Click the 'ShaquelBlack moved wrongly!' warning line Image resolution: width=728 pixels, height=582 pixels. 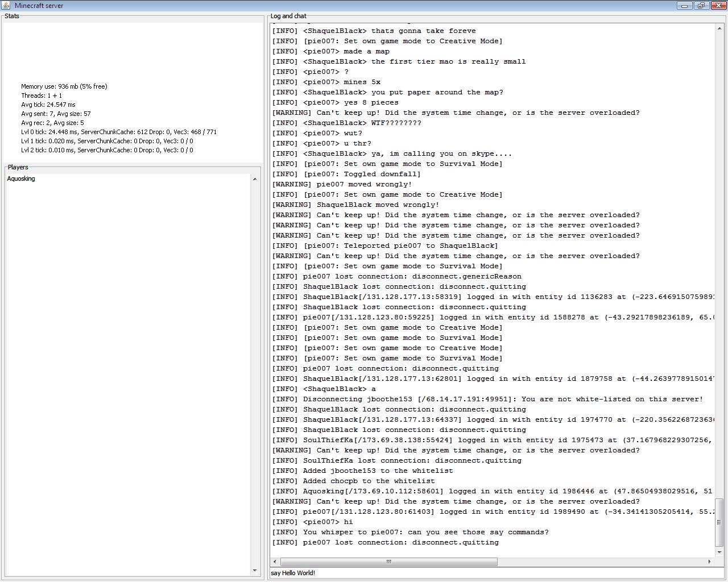[356, 205]
